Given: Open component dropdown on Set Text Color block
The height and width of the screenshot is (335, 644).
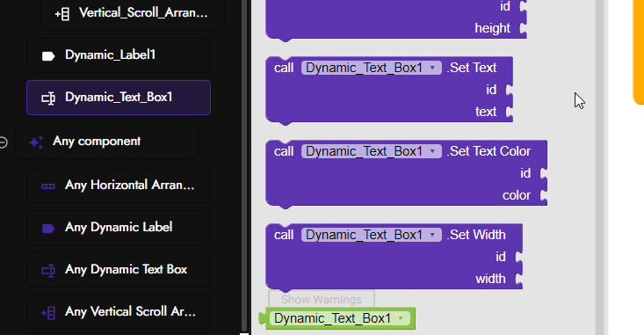Looking at the screenshot, I should 372,151.
